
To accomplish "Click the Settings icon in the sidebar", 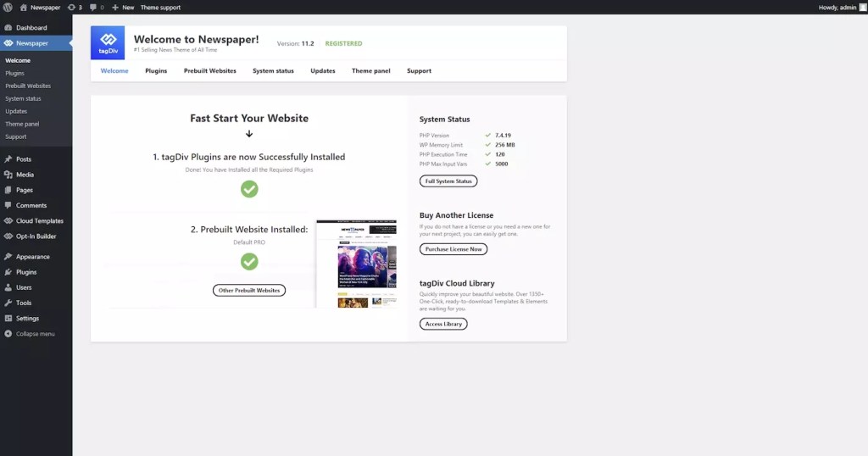I will pyautogui.click(x=8, y=319).
